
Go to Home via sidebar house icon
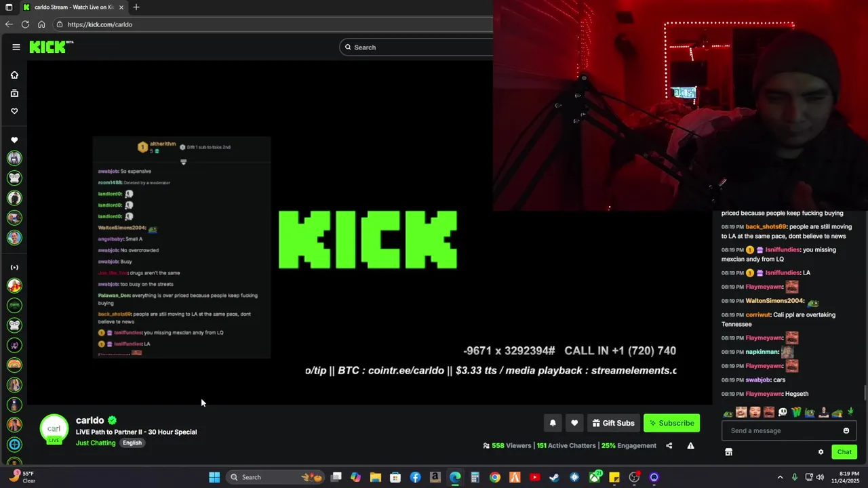point(14,75)
